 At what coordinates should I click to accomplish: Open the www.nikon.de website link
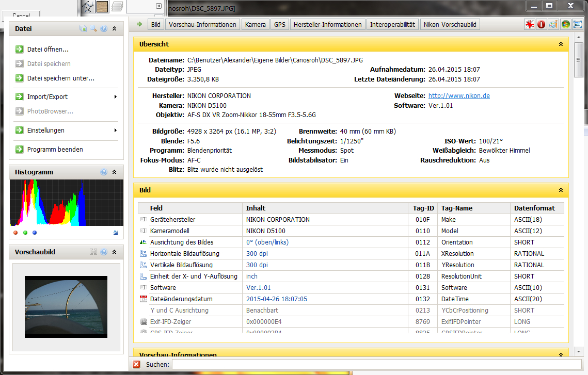(459, 96)
